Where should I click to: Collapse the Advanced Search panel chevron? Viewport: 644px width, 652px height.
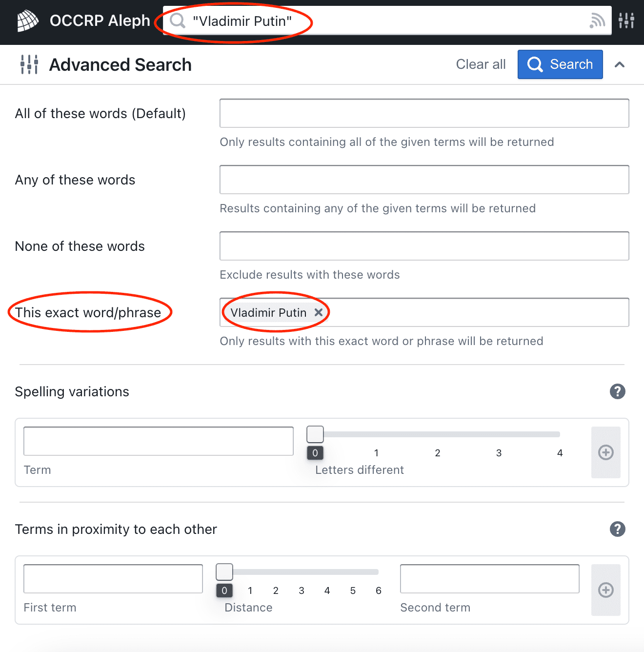[620, 64]
